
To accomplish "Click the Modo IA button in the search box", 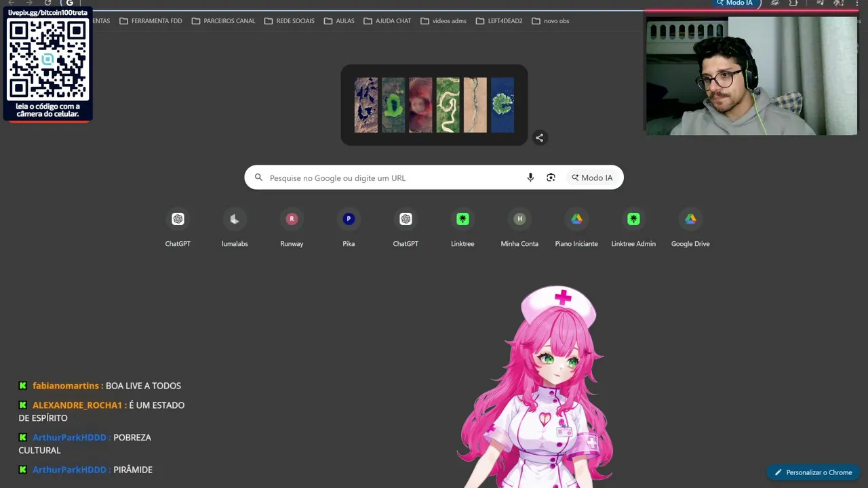I will tap(592, 178).
